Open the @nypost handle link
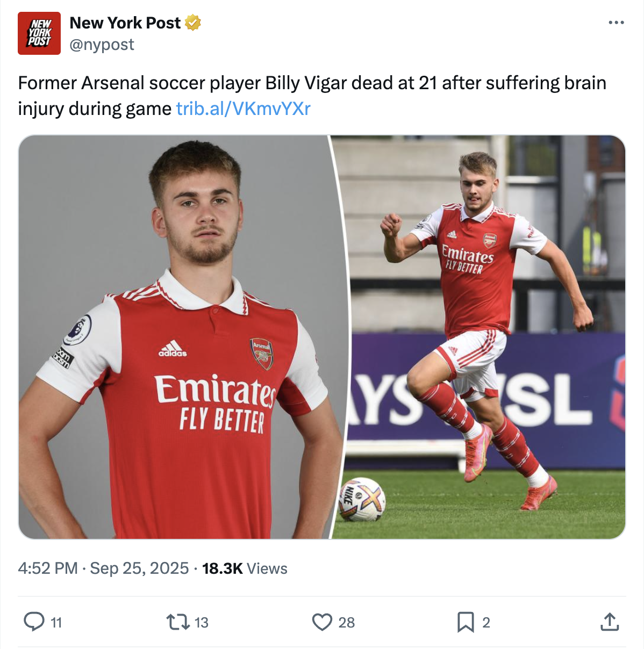The height and width of the screenshot is (649, 644). click(102, 45)
